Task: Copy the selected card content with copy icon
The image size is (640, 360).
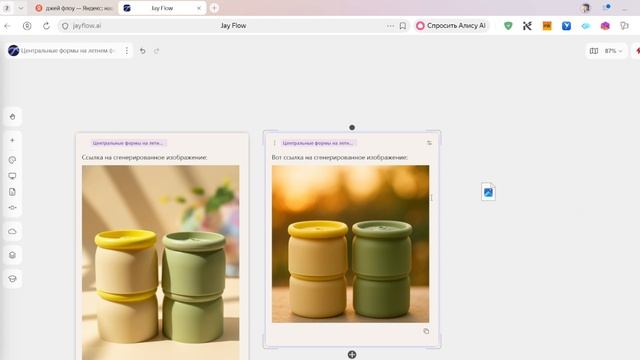Action: pos(426,331)
